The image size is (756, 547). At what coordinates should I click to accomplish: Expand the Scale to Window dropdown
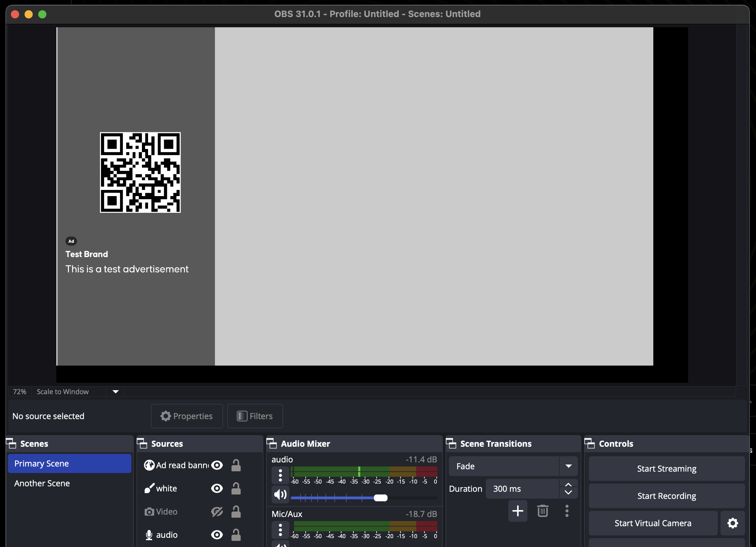tap(115, 391)
